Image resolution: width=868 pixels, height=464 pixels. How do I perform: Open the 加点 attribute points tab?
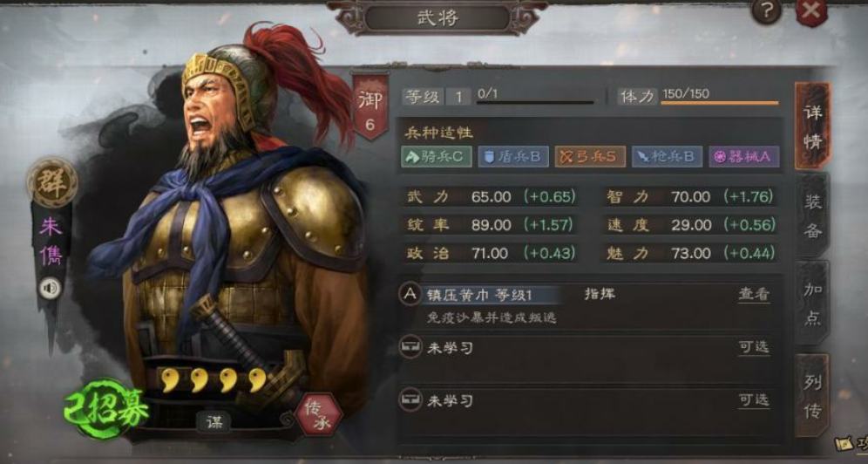tap(812, 303)
